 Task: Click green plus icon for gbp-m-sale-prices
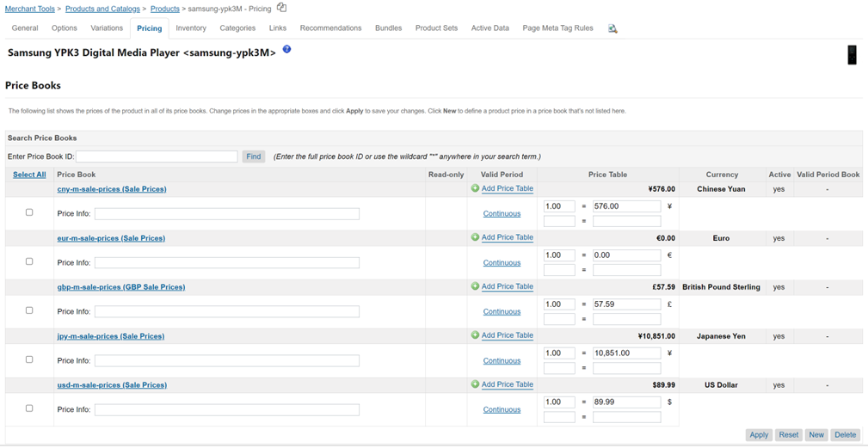475,286
